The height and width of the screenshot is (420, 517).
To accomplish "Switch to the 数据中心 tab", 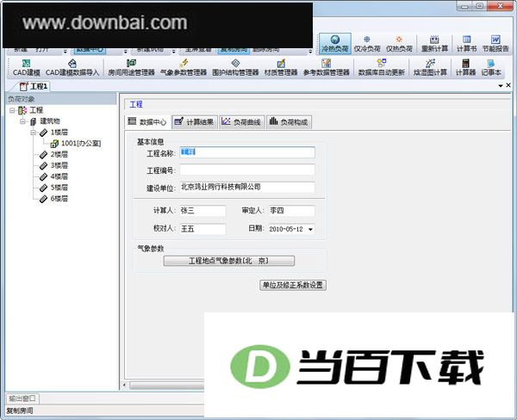I will click(147, 122).
